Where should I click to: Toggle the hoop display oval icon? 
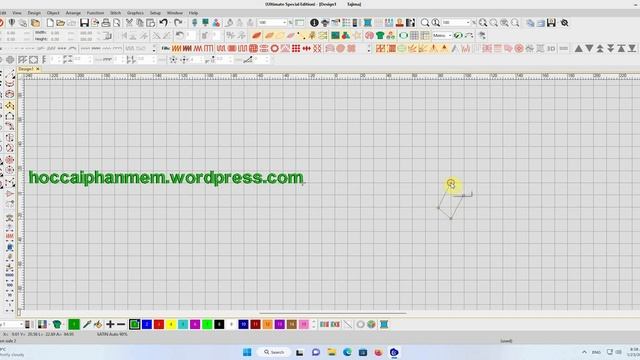(x=404, y=36)
